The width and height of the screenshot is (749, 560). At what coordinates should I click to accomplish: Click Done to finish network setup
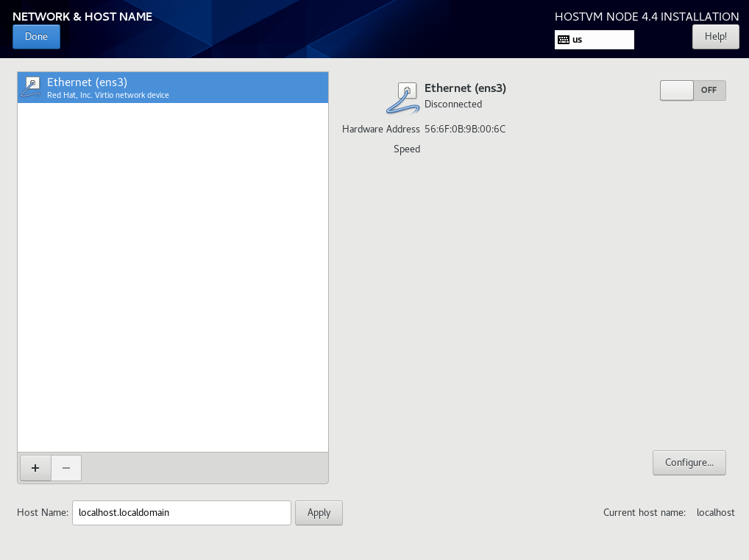point(36,37)
